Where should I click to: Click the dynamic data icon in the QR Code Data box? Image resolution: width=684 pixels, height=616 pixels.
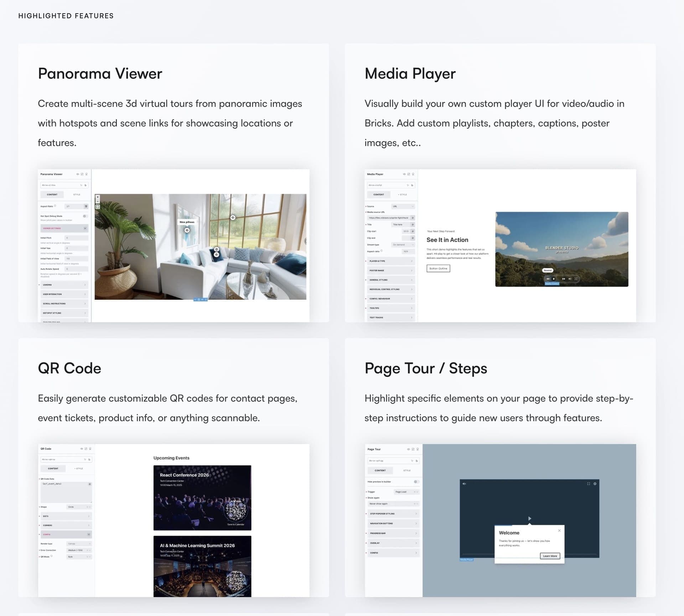point(89,484)
